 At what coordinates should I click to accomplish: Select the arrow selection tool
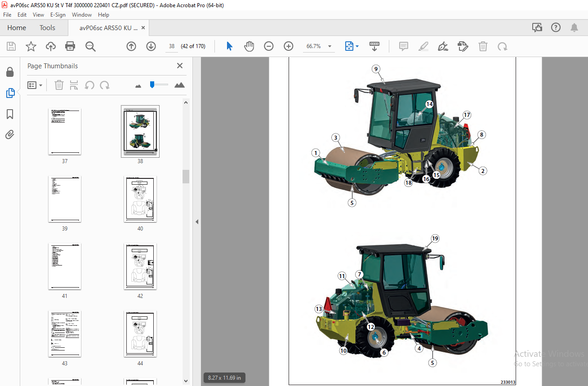[229, 46]
